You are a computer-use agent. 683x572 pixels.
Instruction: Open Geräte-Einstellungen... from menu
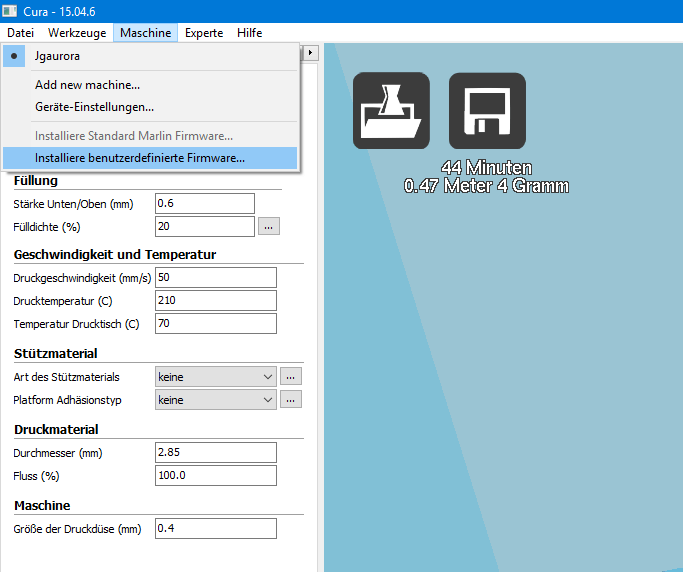pyautogui.click(x=150, y=107)
